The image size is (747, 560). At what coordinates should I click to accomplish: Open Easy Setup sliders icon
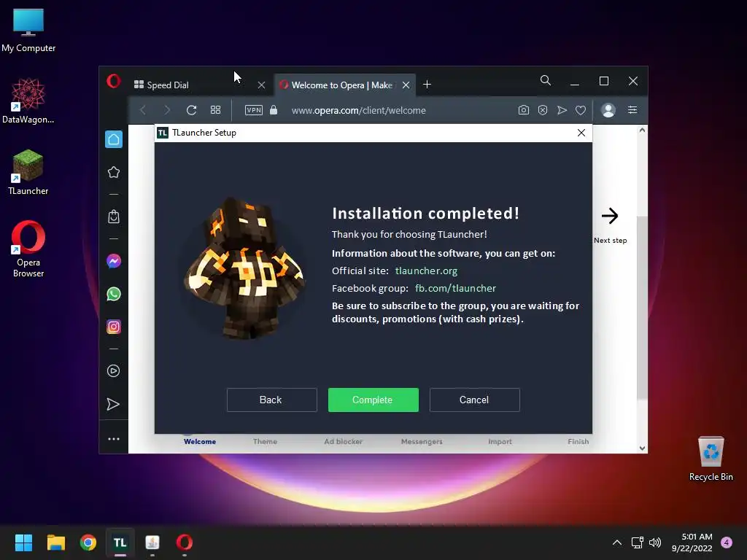coord(632,110)
